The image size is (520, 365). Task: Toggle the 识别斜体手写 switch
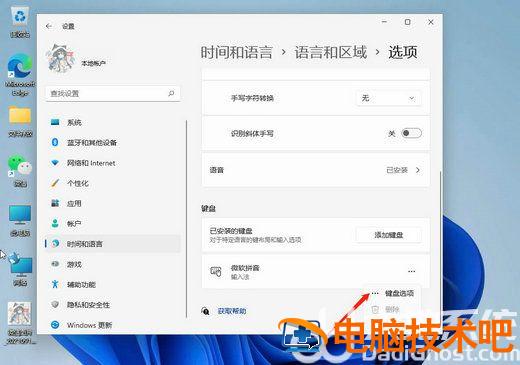pos(411,133)
